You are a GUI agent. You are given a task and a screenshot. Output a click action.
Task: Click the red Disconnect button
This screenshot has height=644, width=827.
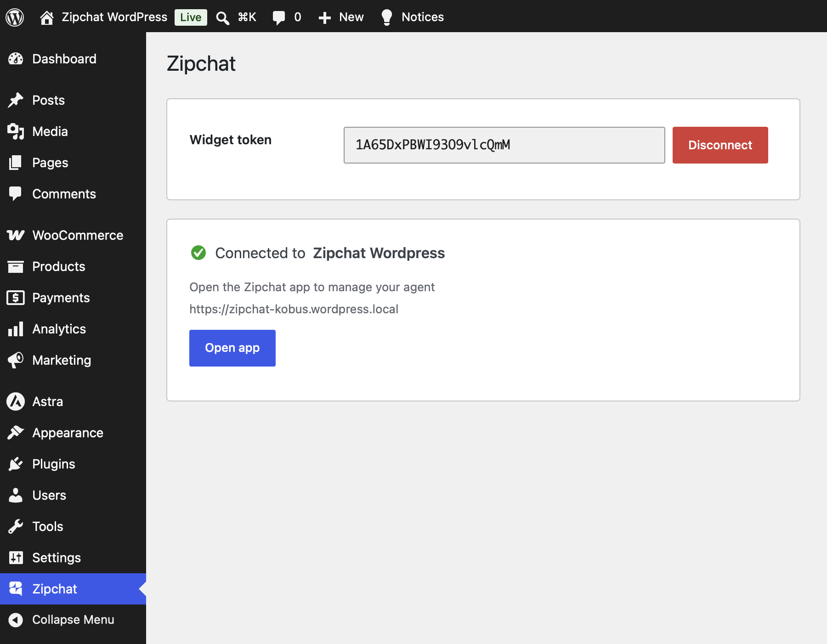click(x=720, y=145)
